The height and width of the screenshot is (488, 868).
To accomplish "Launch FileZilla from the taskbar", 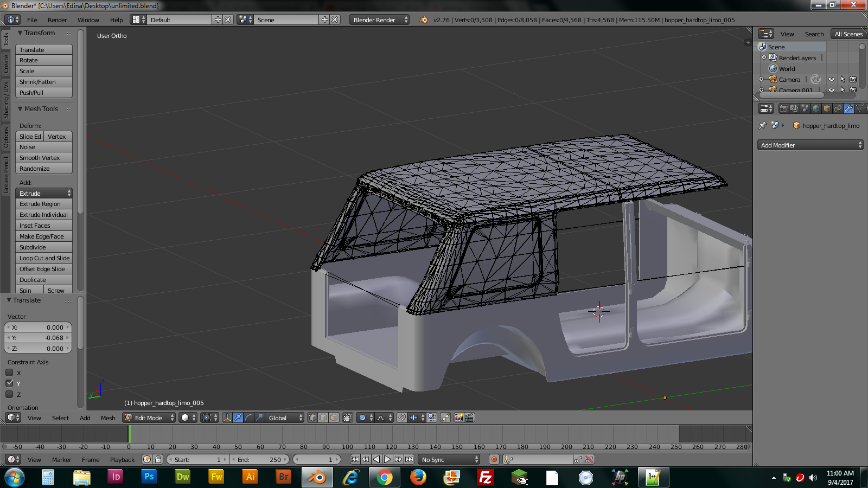I will pyautogui.click(x=485, y=477).
